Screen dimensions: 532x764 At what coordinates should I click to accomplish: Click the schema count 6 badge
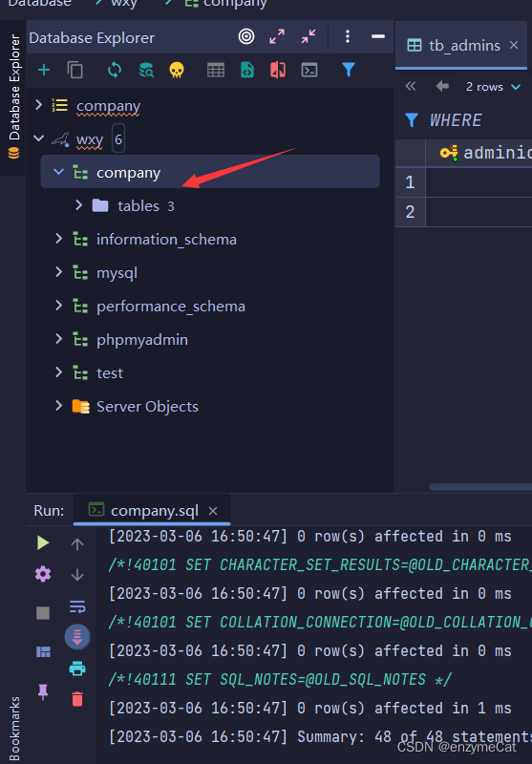[x=117, y=139]
